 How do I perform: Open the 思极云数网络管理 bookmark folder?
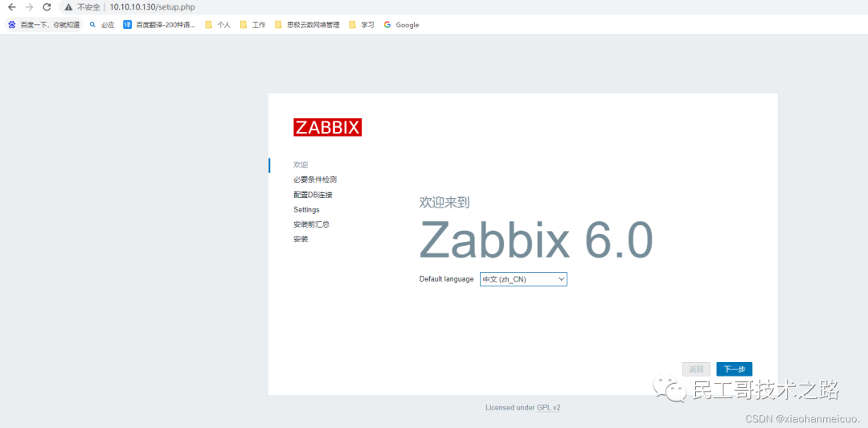point(307,25)
